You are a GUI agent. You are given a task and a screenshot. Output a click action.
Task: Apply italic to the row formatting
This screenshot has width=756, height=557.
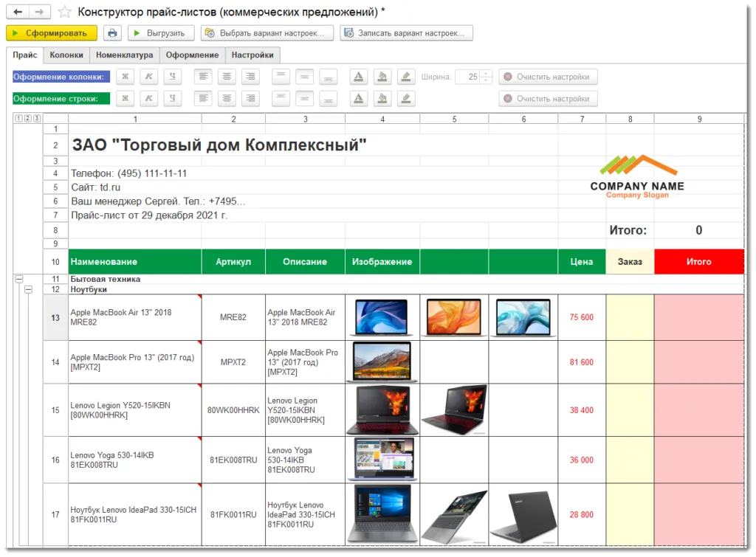pyautogui.click(x=149, y=99)
